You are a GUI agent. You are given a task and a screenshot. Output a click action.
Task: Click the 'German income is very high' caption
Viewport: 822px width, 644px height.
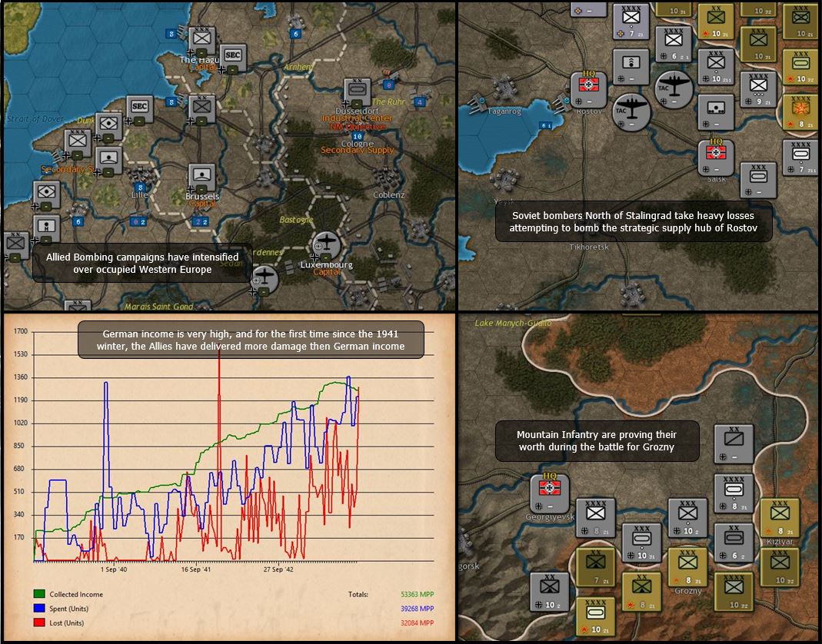pyautogui.click(x=251, y=340)
